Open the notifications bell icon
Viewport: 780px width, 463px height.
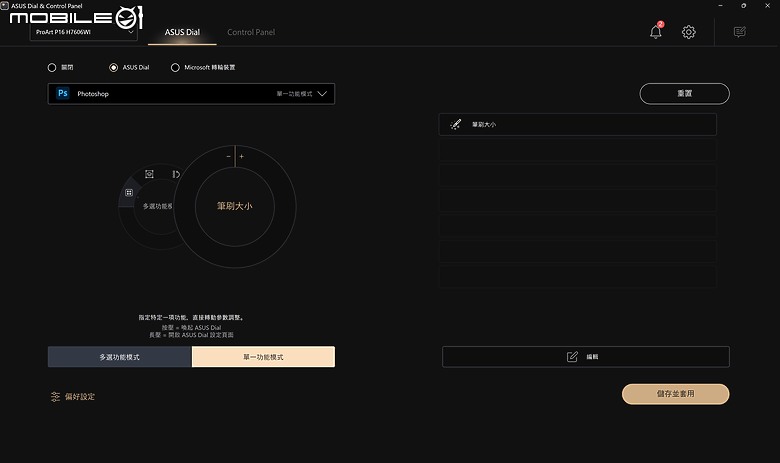pos(656,32)
